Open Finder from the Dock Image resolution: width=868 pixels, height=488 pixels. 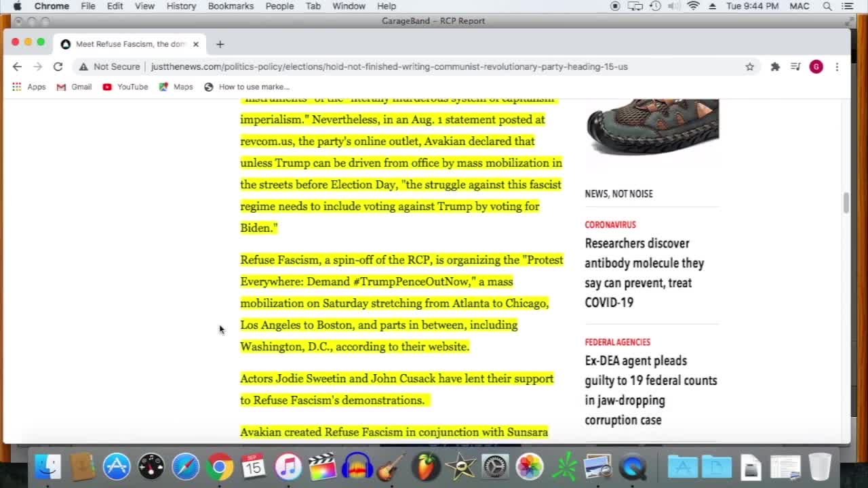click(47, 466)
